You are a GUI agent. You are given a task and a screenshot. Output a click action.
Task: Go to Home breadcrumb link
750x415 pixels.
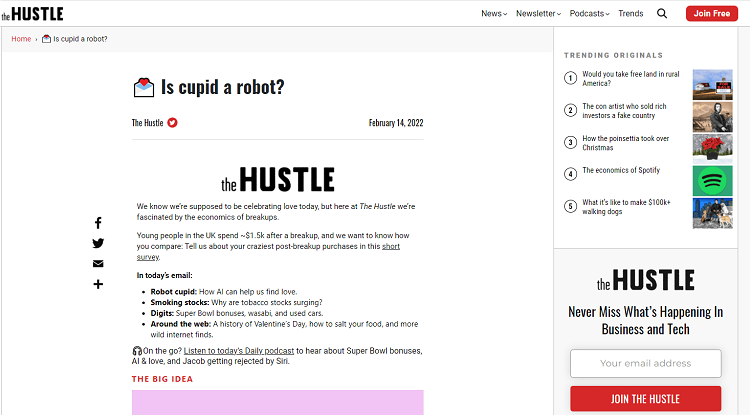pos(21,39)
